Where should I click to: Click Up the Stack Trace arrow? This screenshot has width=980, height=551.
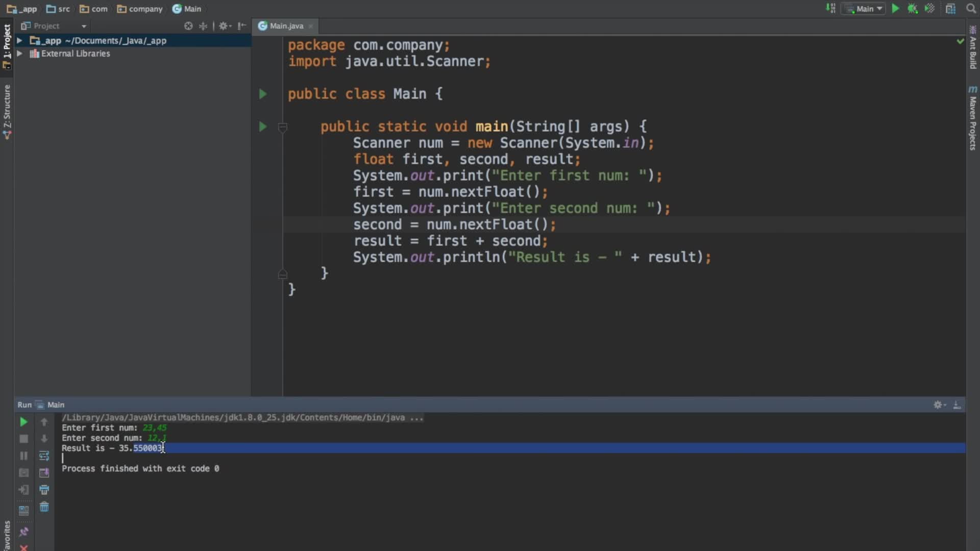(x=44, y=422)
